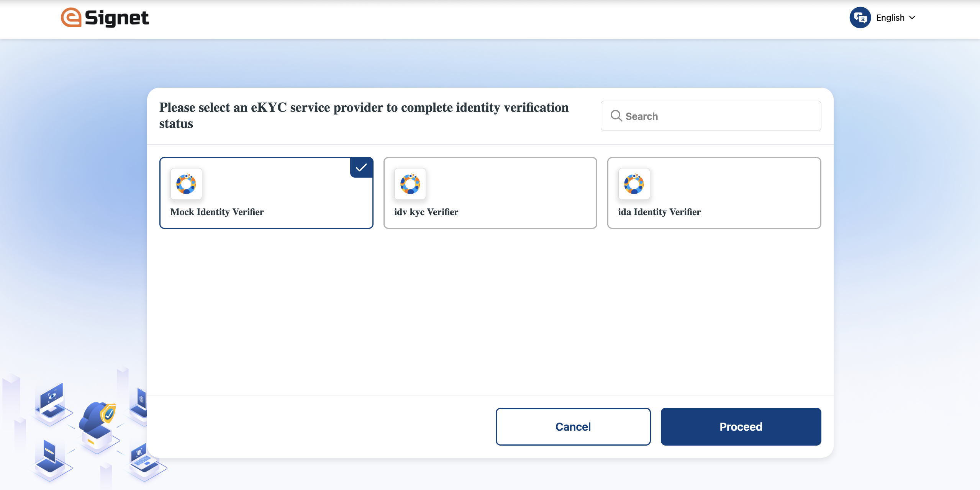The image size is (980, 490).
Task: Uncheck the selected checkmark on Mock verifier
Action: tap(361, 167)
